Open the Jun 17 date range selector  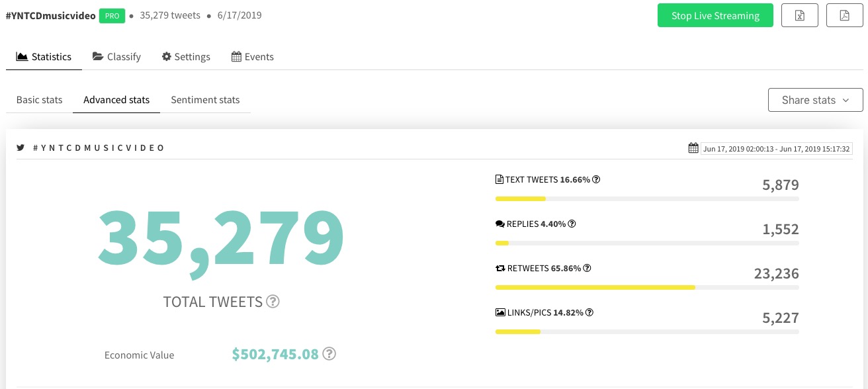pos(777,149)
